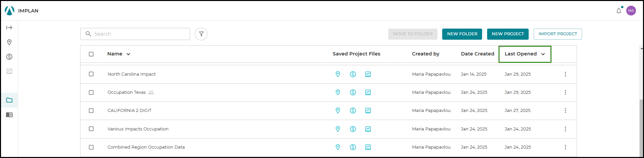The image size is (644, 158).
Task: Click the vertical scrollbar thumb
Action: tap(641, 128)
